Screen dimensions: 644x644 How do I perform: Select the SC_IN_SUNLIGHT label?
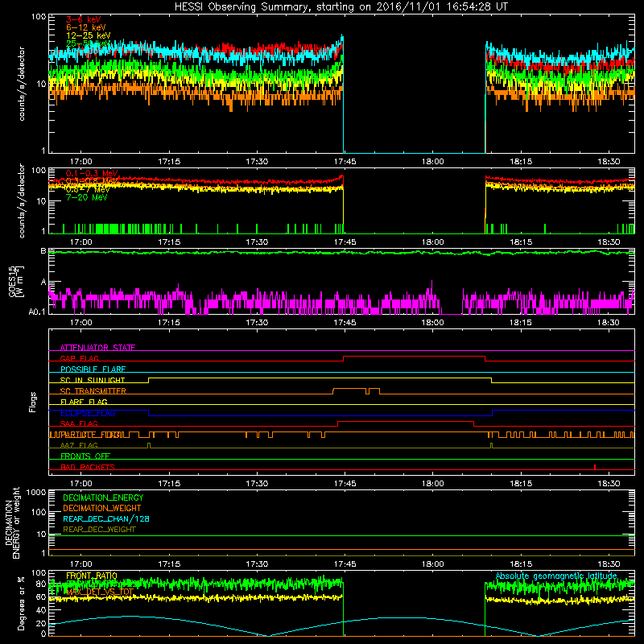coord(93,380)
